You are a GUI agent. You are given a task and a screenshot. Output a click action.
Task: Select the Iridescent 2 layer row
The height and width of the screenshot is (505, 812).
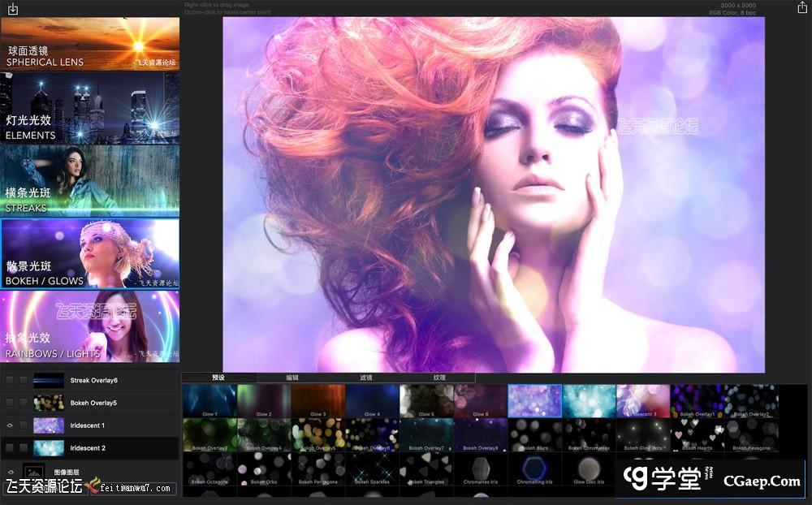(x=97, y=448)
